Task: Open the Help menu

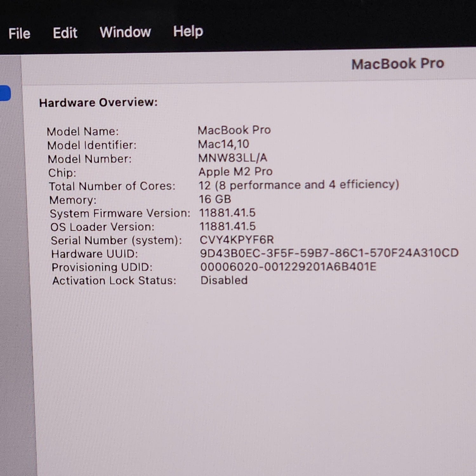Action: click(188, 32)
